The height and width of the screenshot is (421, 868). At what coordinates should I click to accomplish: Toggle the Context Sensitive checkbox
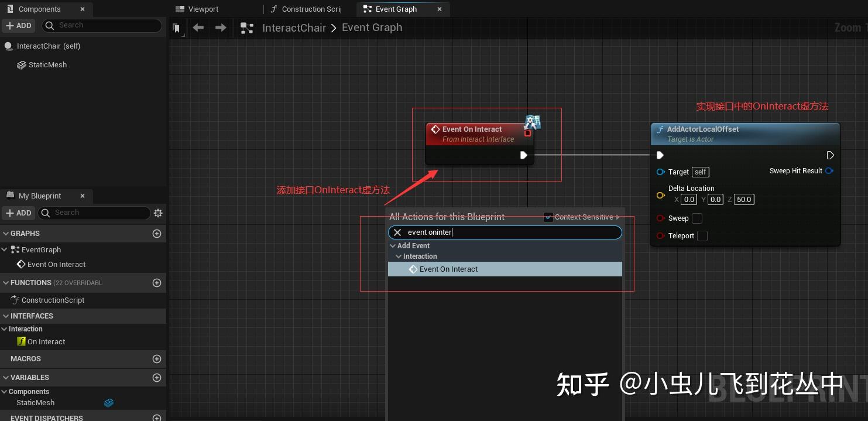pos(548,217)
